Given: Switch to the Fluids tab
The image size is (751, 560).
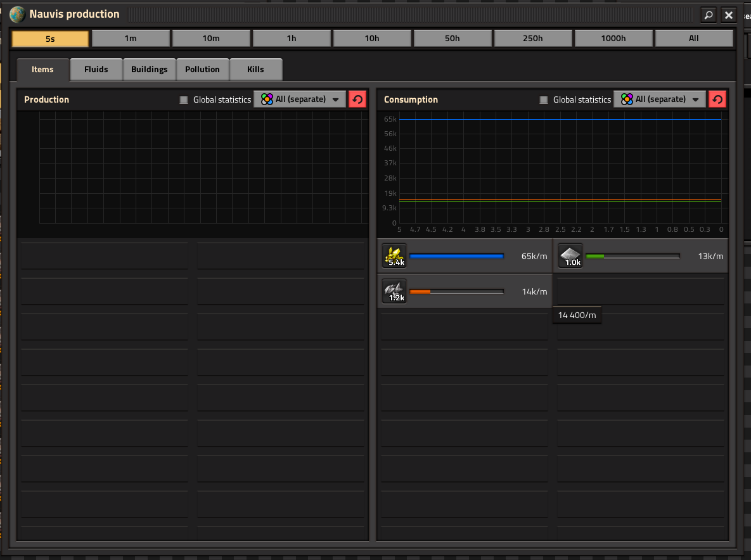Looking at the screenshot, I should pyautogui.click(x=96, y=70).
